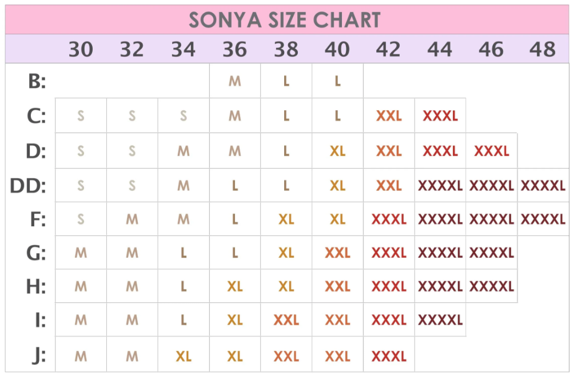Select the S cell for 30 C

pyautogui.click(x=81, y=116)
